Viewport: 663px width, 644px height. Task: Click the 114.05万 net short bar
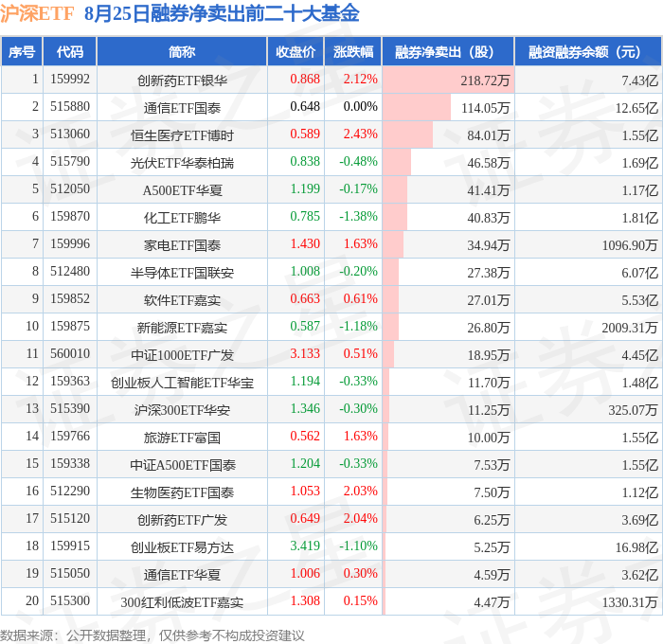448,107
